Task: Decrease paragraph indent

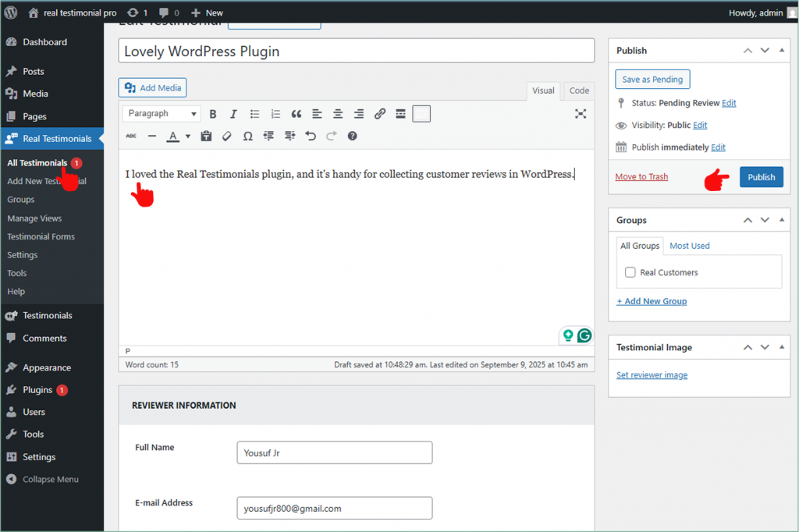Action: point(268,136)
